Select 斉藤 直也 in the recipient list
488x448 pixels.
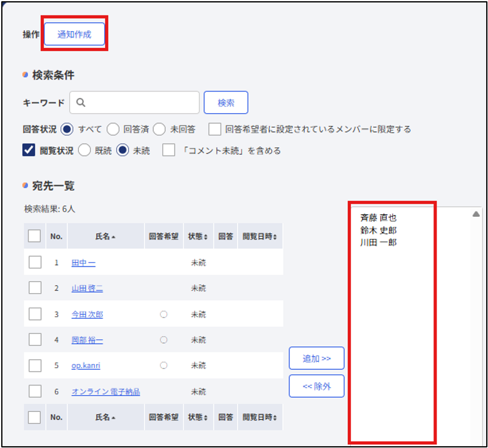pos(378,217)
